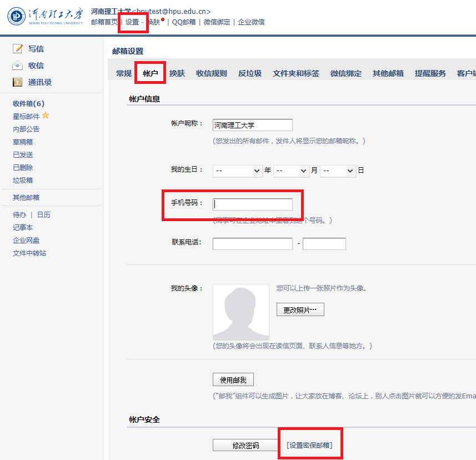Image resolution: width=476 pixels, height=460 pixels.
Task: Click the contacts (通讯录) icon
Action: [18, 82]
